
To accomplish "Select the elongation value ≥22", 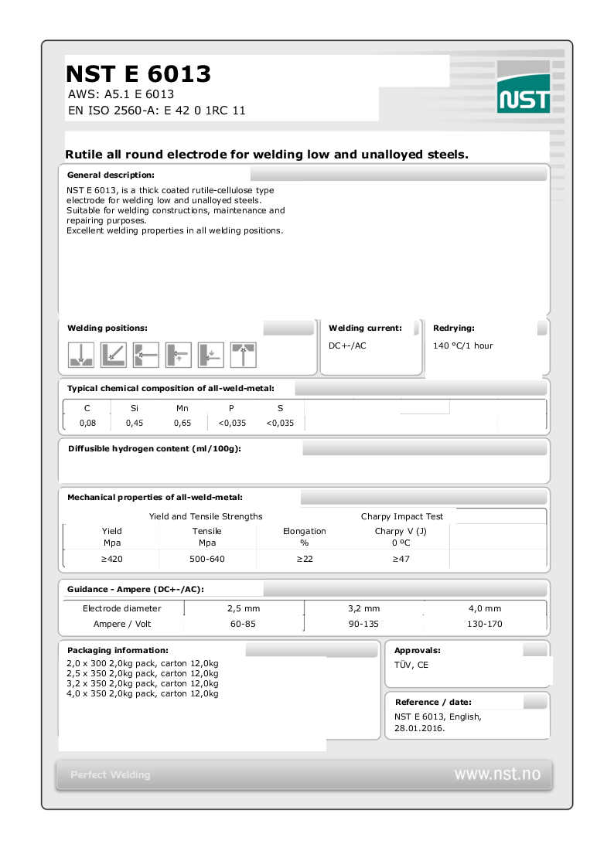I will click(x=305, y=559).
